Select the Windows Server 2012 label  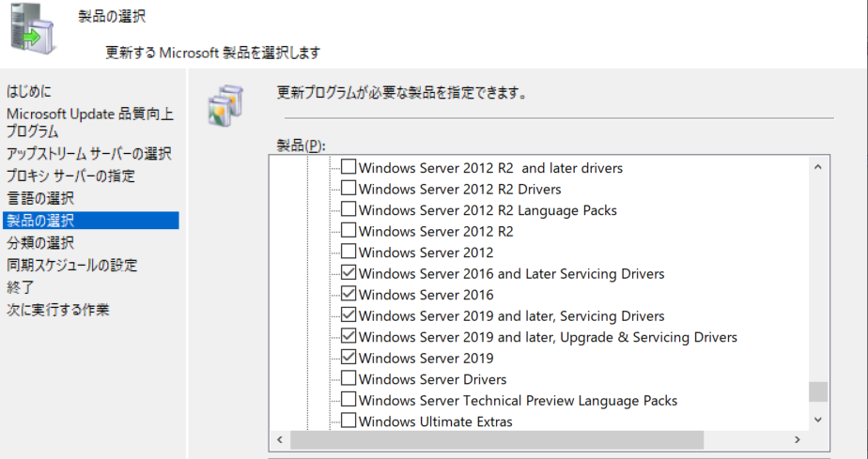[426, 252]
